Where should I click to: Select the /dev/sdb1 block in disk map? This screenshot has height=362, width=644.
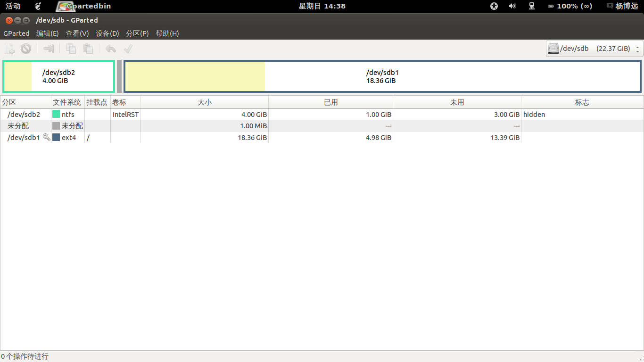click(382, 76)
